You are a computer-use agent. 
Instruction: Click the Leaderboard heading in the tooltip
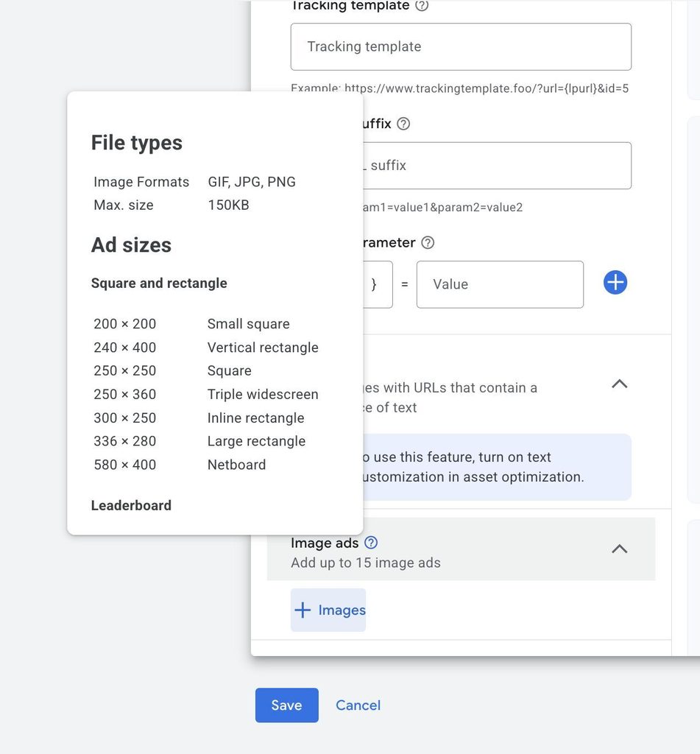click(131, 505)
